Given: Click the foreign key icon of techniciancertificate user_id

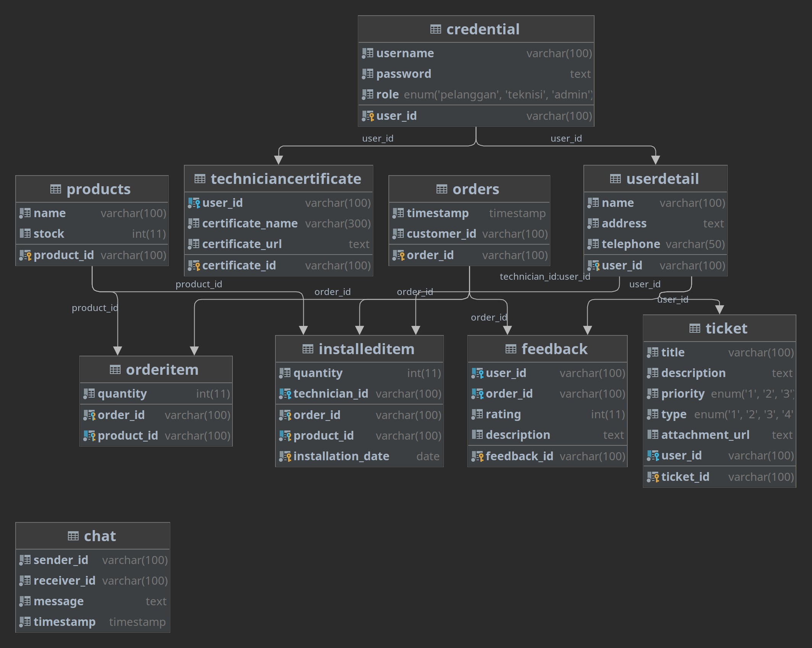Looking at the screenshot, I should (194, 203).
